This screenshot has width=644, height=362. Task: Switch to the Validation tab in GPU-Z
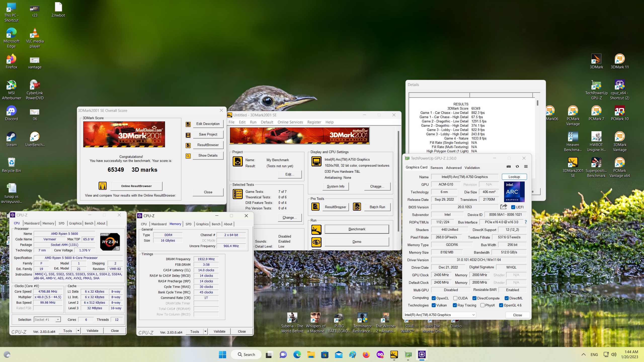[472, 168]
